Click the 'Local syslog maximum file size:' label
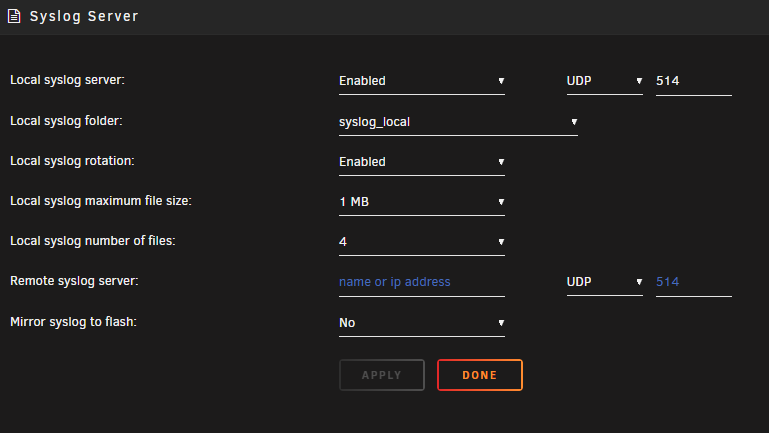The width and height of the screenshot is (769, 433). coord(101,201)
